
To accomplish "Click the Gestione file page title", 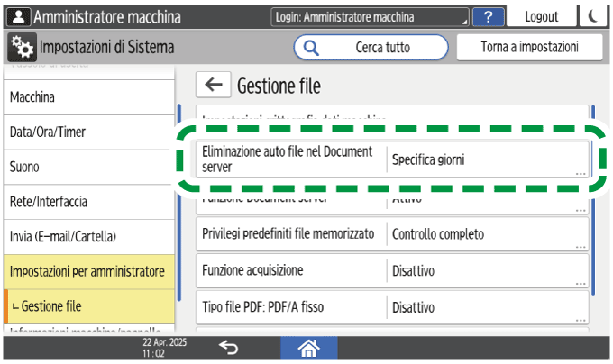I will click(x=279, y=86).
